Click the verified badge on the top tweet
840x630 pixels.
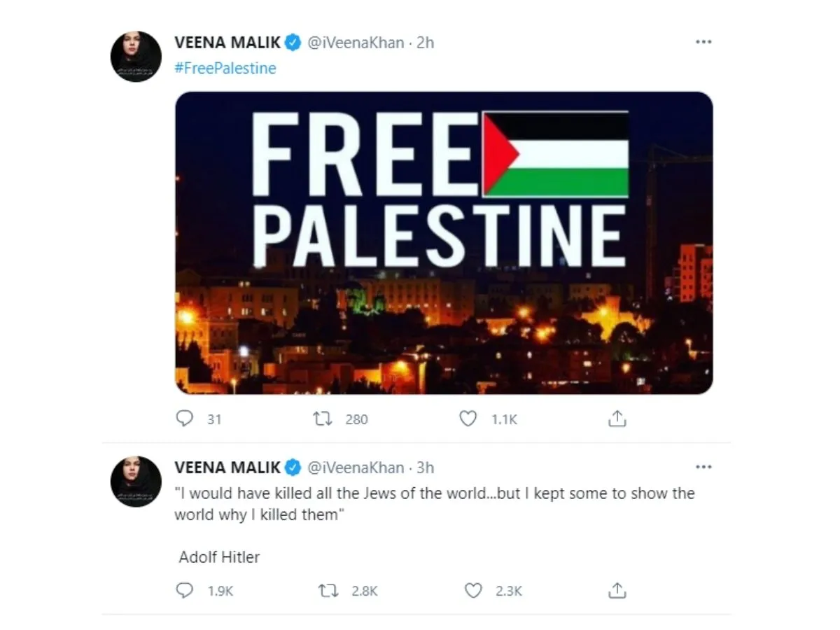[294, 43]
